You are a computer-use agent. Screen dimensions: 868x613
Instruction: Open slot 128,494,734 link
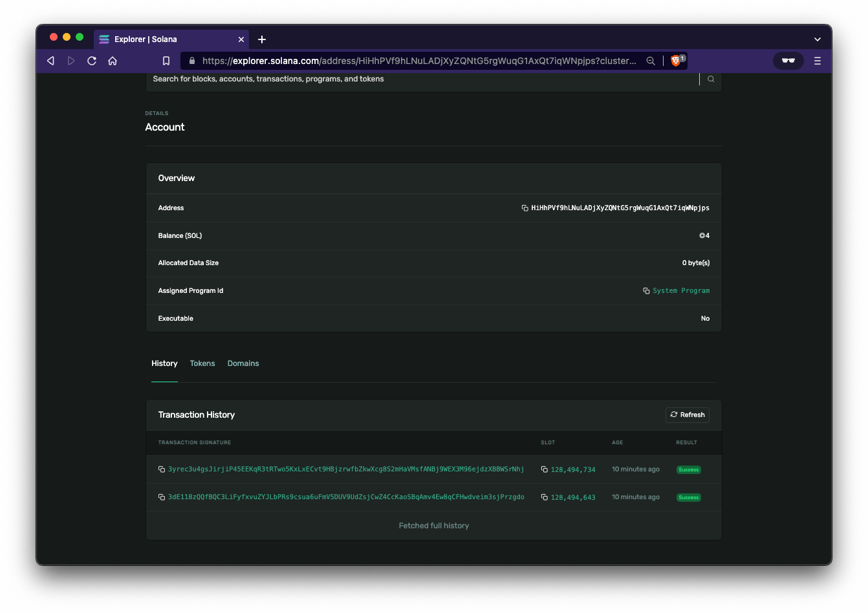point(573,470)
